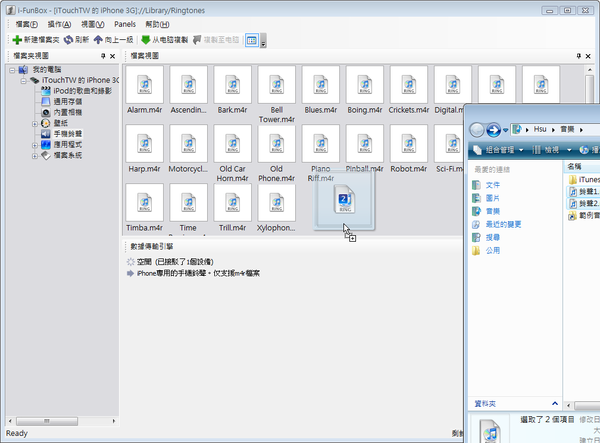Screen dimensions: 600x443
Task: Collapse the iTouchTW iPhone 3G device node
Action: [x=23, y=81]
